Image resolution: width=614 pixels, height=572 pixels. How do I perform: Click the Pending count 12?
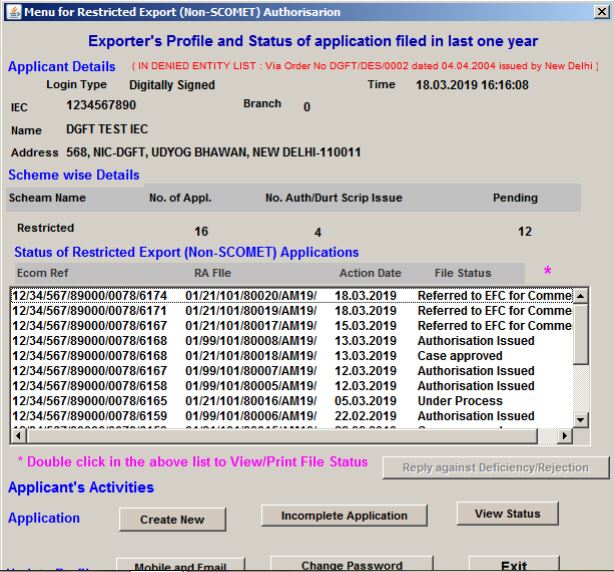[x=525, y=231]
